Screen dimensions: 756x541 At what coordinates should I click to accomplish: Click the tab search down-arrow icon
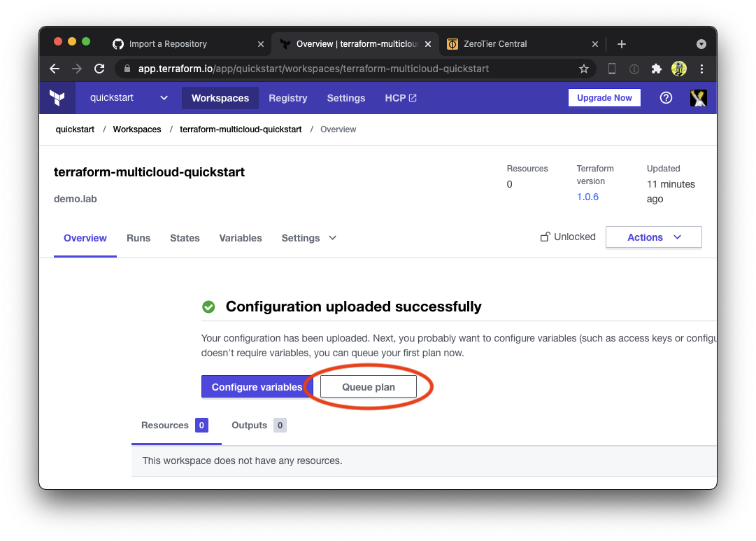coord(701,44)
